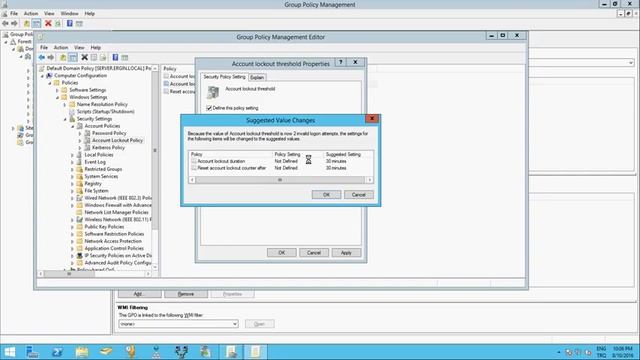Open File Explorer from the taskbar
This screenshot has height=360, width=640.
tap(82, 352)
